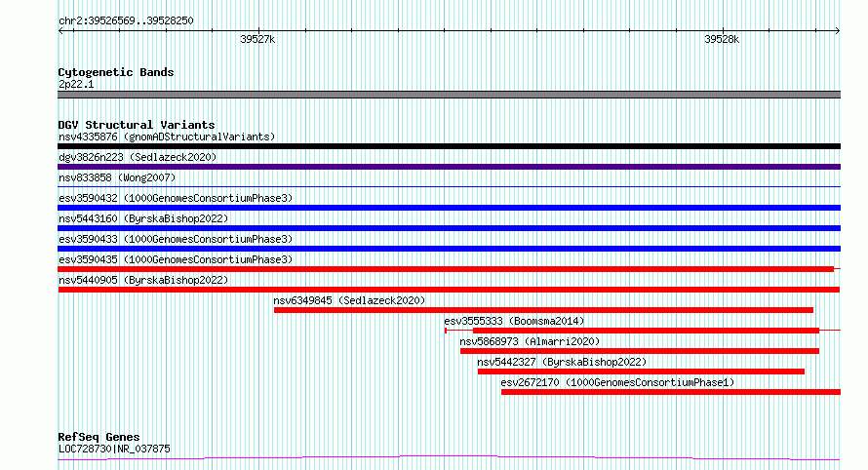
Task: Select the thin blue nsv833858 variant line
Action: tap(449, 187)
